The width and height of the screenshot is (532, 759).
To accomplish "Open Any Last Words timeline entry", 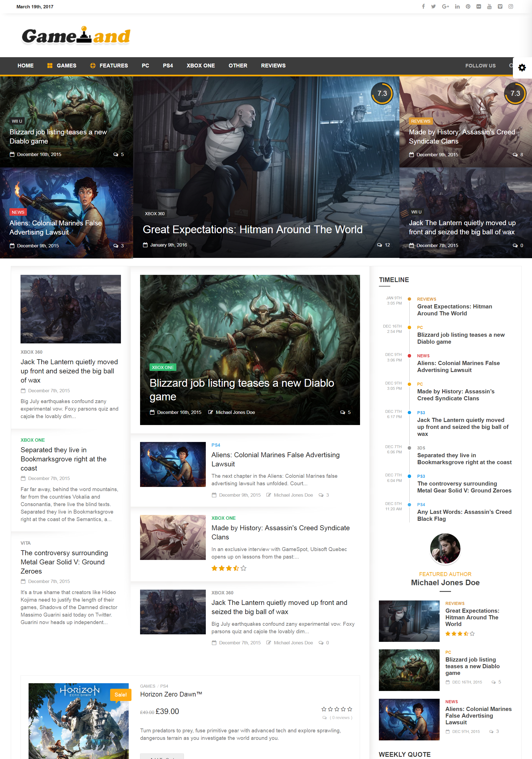I will [x=464, y=515].
